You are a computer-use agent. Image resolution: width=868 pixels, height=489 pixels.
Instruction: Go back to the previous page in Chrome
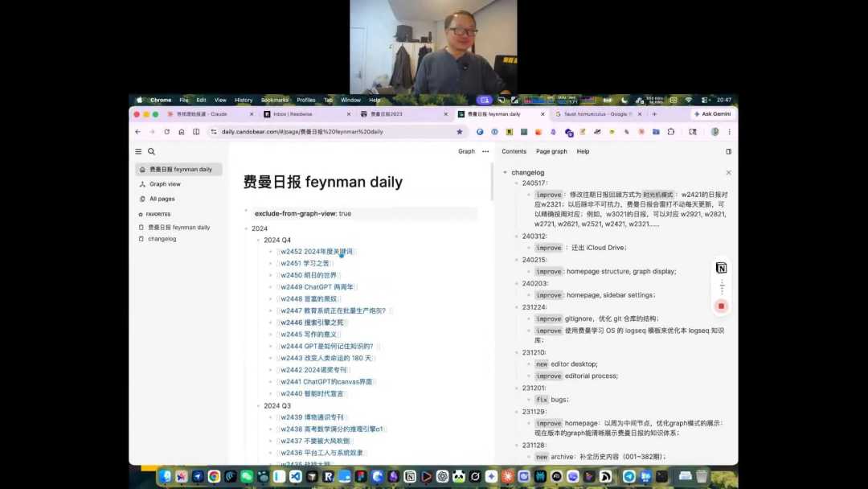click(138, 132)
